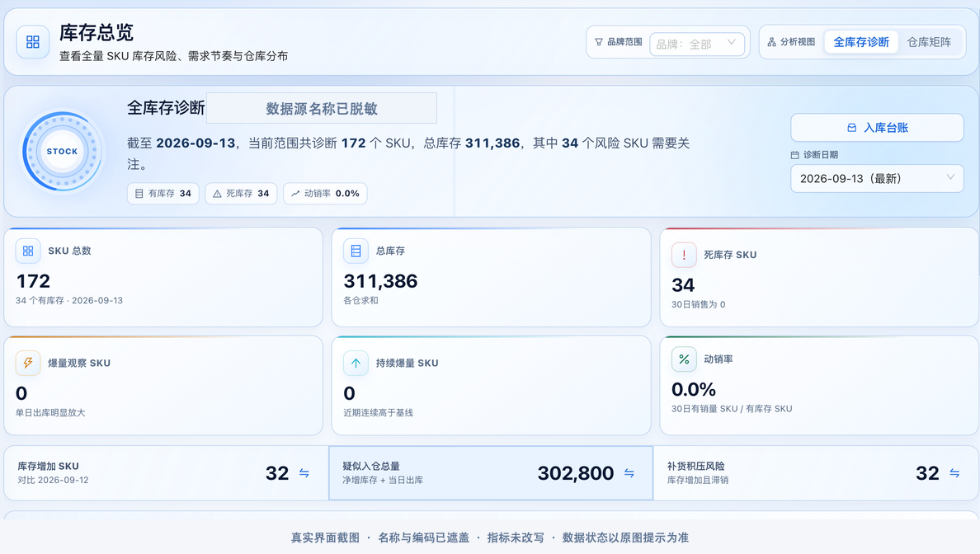Click the text 库存增加且滞销

pos(698,481)
